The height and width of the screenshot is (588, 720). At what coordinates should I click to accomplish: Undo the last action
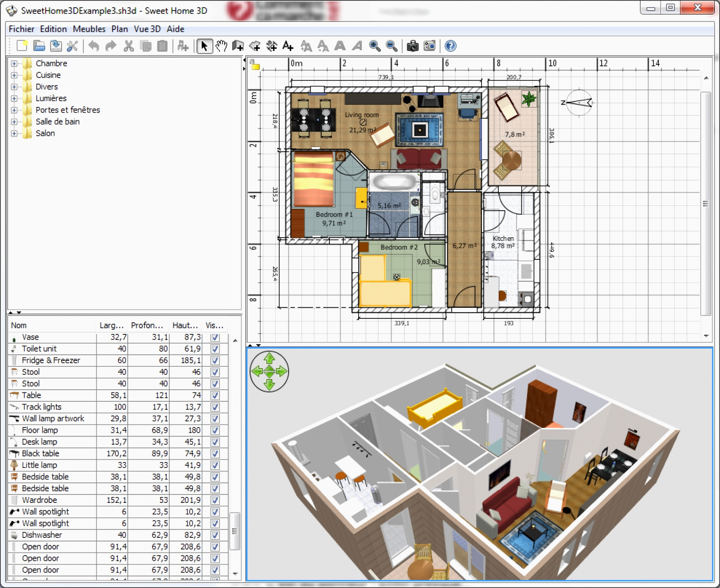tap(94, 46)
